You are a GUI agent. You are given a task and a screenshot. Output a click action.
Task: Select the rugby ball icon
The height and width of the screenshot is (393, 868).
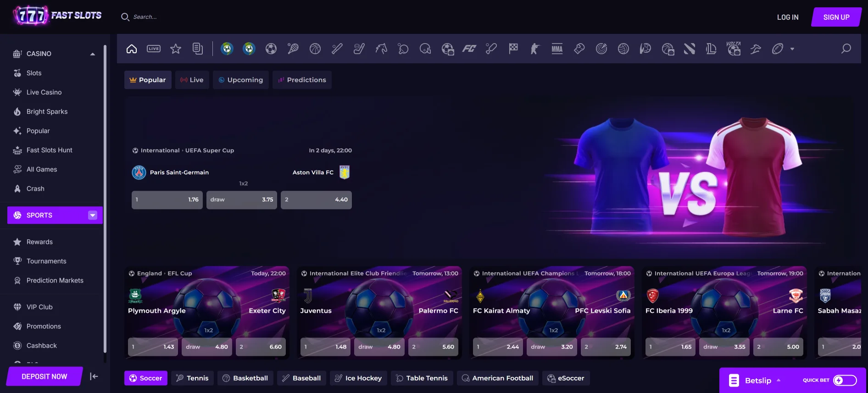tap(778, 49)
